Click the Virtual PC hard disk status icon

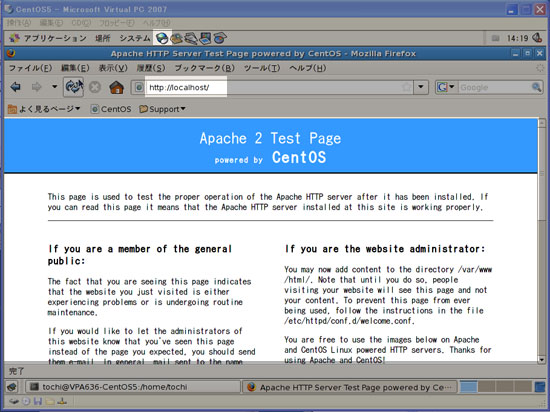point(14,401)
